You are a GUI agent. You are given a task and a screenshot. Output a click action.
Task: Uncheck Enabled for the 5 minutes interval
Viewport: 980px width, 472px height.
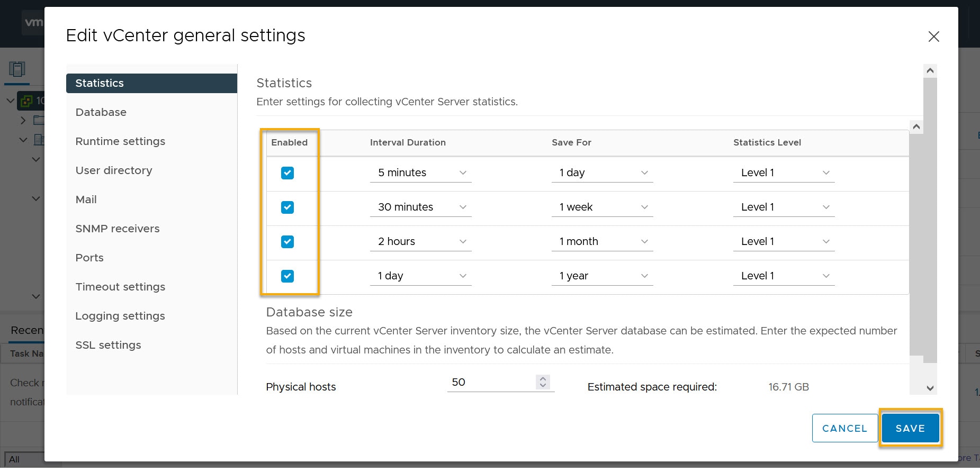pos(287,173)
